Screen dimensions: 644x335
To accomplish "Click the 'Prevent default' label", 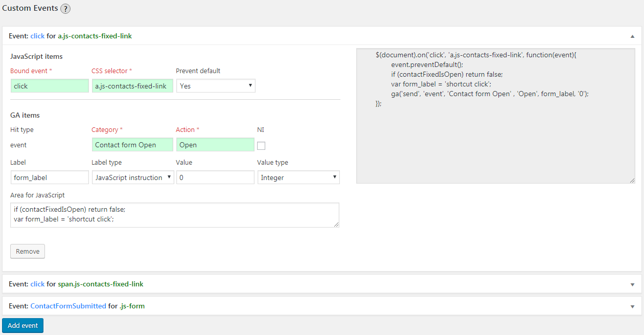I will click(x=198, y=71).
